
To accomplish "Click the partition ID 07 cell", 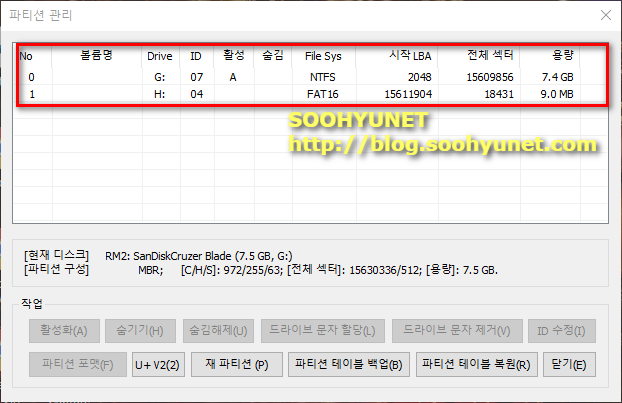I will (197, 77).
